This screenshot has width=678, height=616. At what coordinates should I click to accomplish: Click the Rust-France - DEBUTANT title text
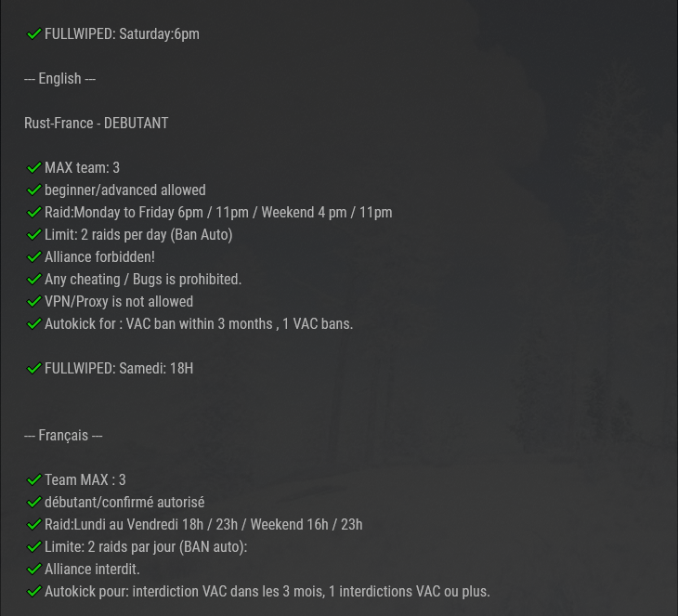pyautogui.click(x=96, y=124)
